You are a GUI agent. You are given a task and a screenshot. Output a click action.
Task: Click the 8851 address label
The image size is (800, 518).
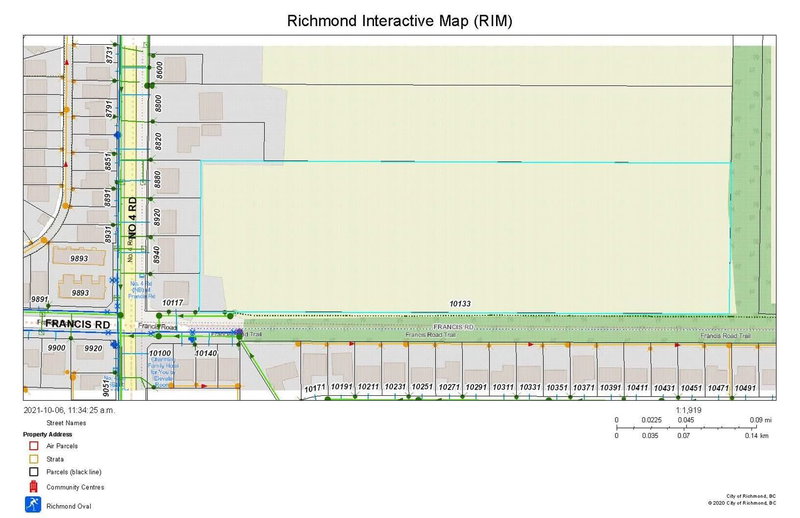108,161
